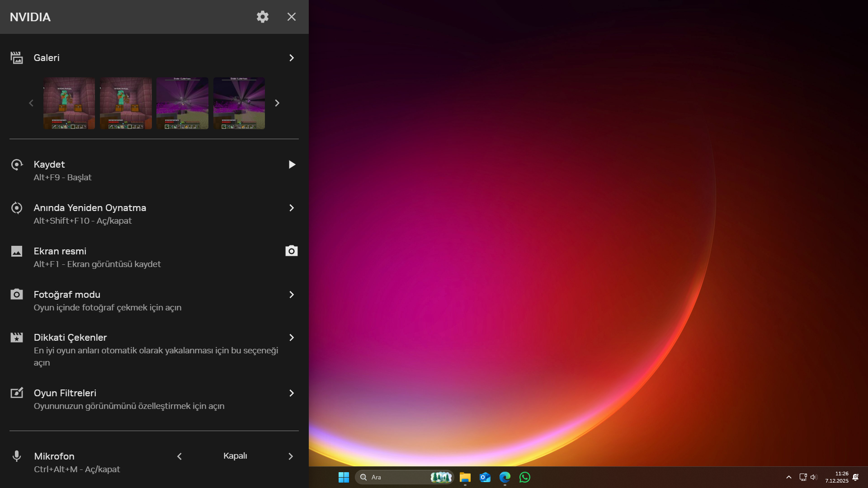Open the Windows Start menu
868x488 pixels.
344,477
